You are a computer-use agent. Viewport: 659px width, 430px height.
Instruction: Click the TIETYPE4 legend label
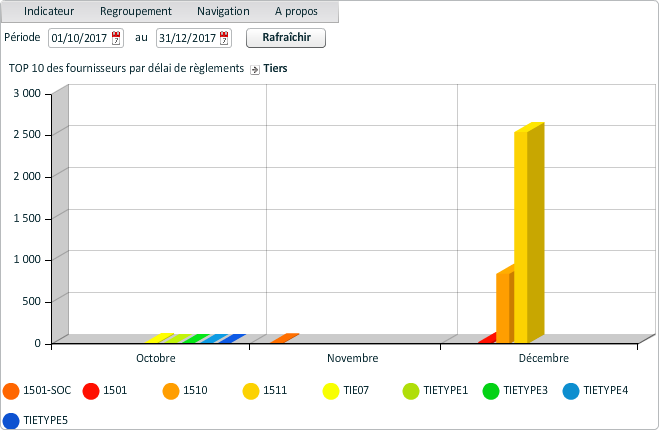606,390
